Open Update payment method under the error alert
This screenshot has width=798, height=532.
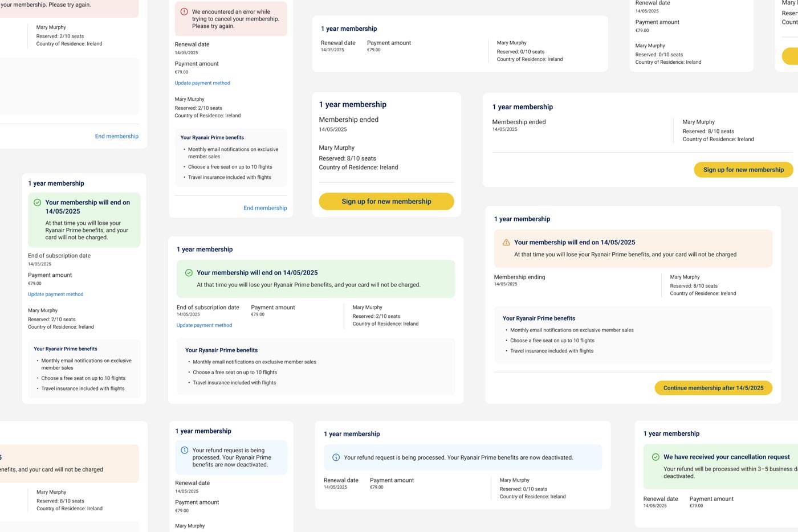tap(202, 83)
